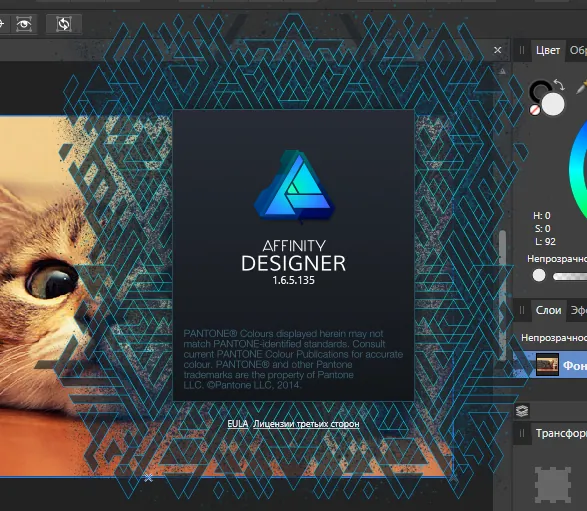587x511 pixels.
Task: Swap fill and stroke colors arrow
Action: pyautogui.click(x=559, y=84)
